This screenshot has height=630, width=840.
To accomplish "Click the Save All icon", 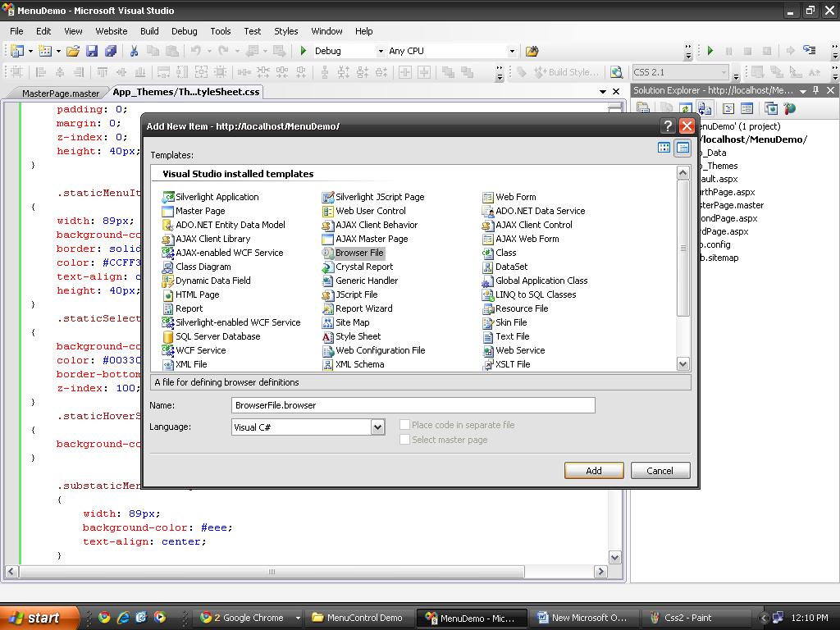I will click(x=111, y=51).
